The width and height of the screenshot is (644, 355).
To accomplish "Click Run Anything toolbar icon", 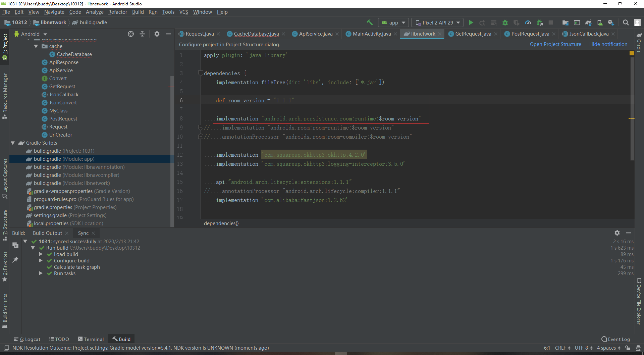I will [577, 22].
